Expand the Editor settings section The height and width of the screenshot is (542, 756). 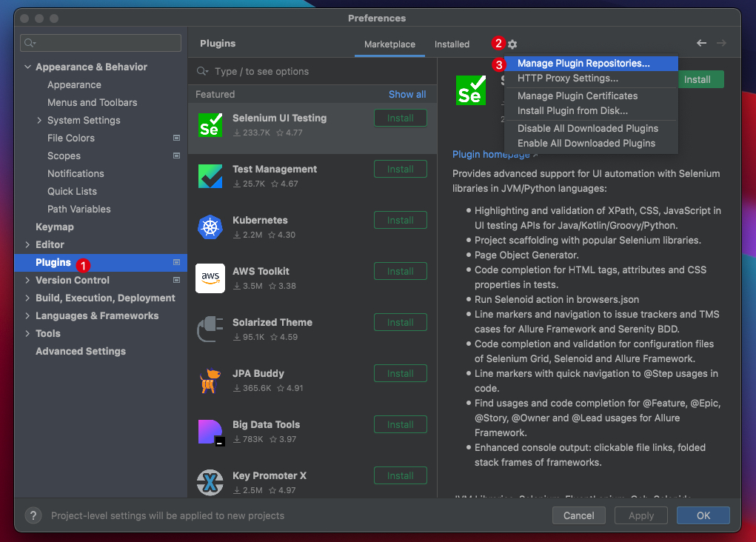tap(27, 244)
